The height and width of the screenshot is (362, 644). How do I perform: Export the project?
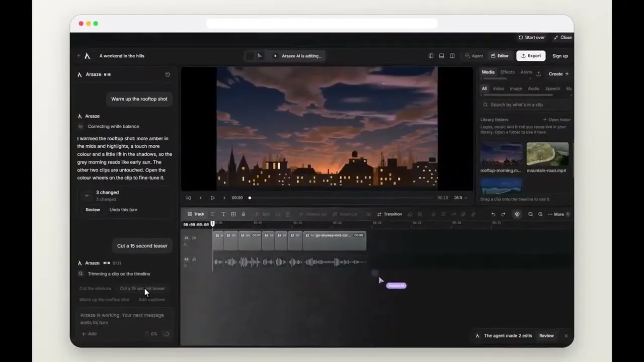coord(531,56)
